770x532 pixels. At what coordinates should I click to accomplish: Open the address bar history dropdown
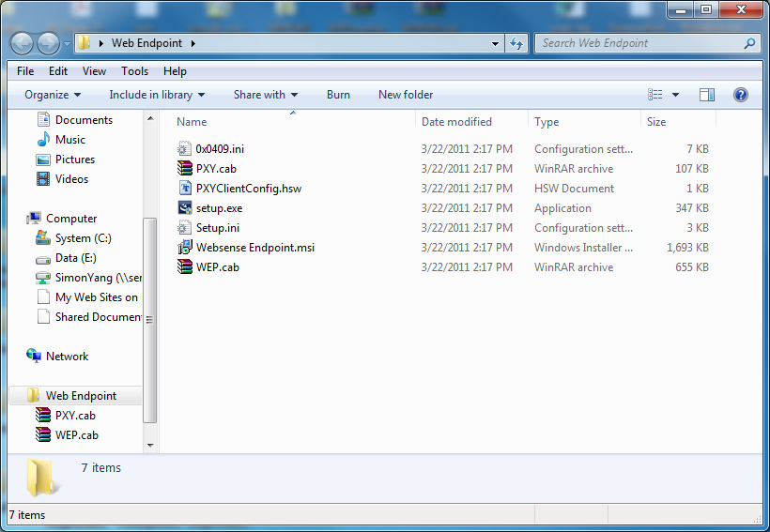pos(495,44)
